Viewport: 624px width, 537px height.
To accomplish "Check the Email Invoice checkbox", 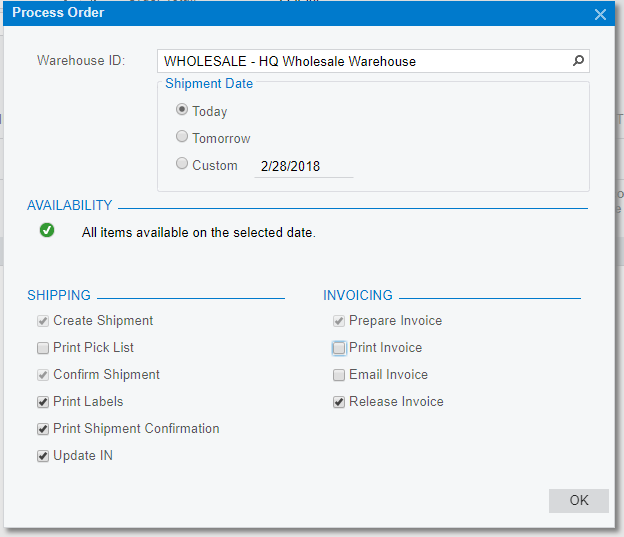I will click(340, 375).
